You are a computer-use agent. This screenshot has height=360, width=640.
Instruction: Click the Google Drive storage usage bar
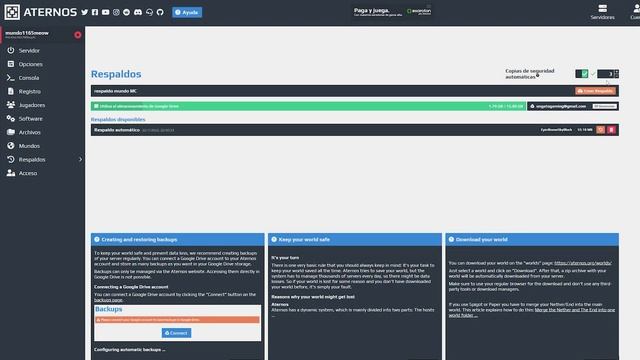(x=308, y=106)
